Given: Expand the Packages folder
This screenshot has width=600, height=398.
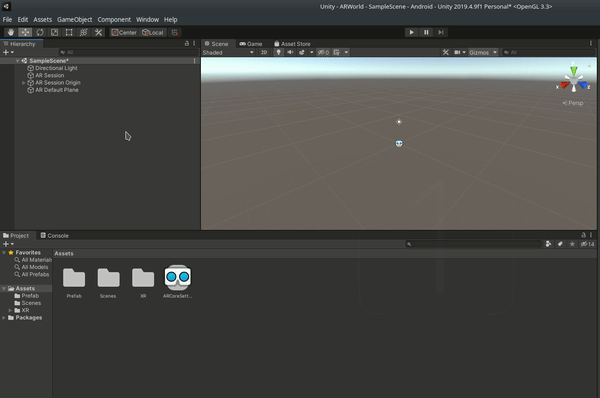Looking at the screenshot, I should 4,318.
